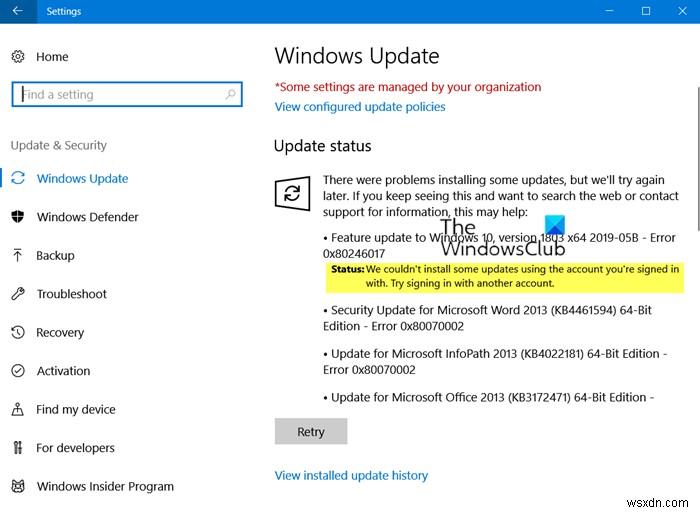Click View configured update policies link
This screenshot has height=513, width=700.
coord(360,107)
